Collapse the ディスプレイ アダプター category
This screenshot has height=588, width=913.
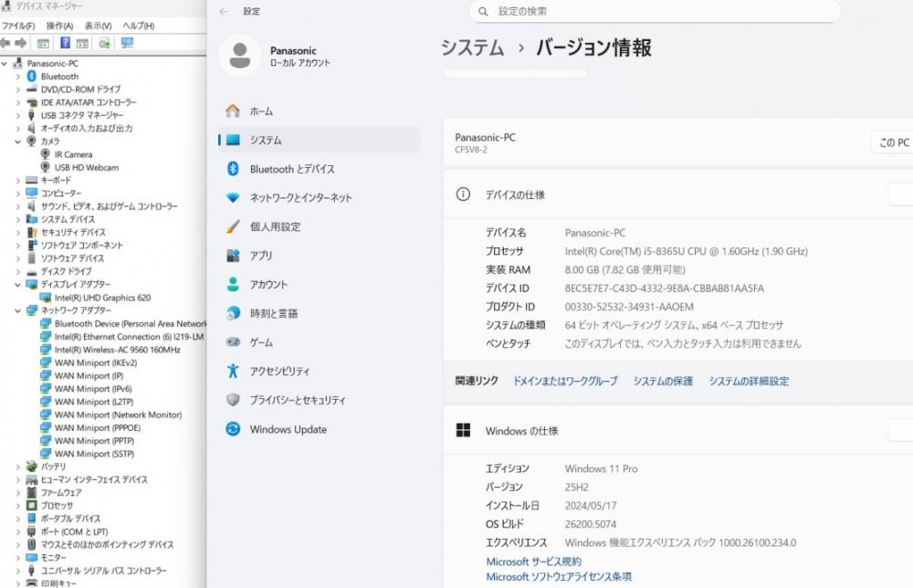[18, 285]
